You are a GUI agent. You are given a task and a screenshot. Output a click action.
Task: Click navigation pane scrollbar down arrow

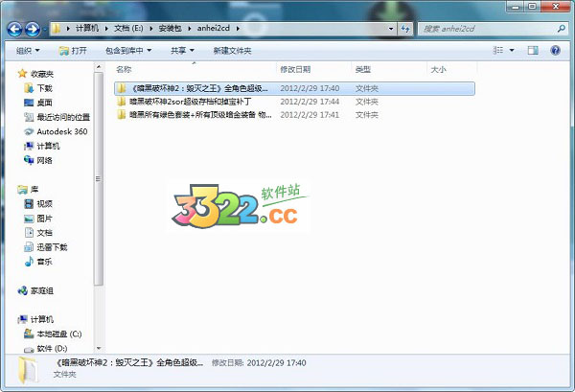(99, 348)
